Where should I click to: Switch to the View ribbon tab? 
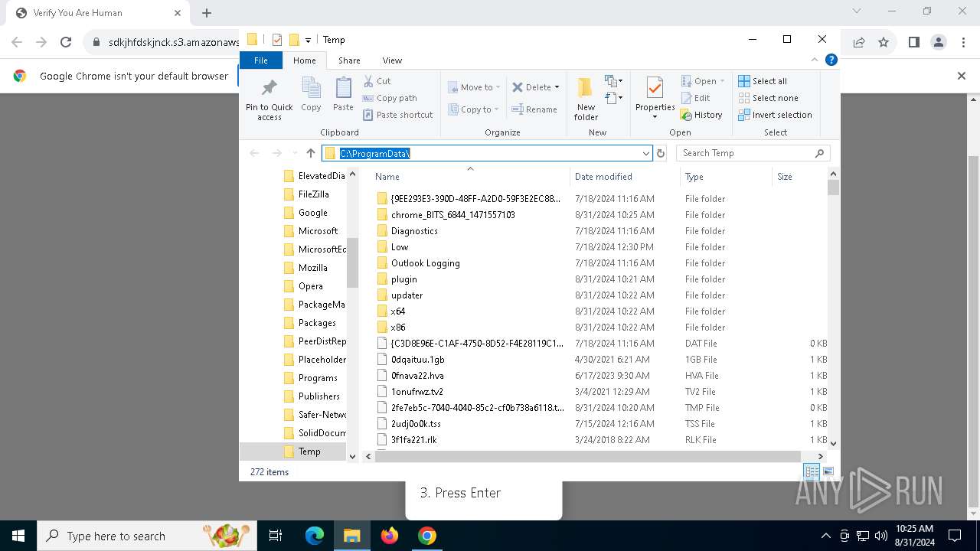coord(392,60)
